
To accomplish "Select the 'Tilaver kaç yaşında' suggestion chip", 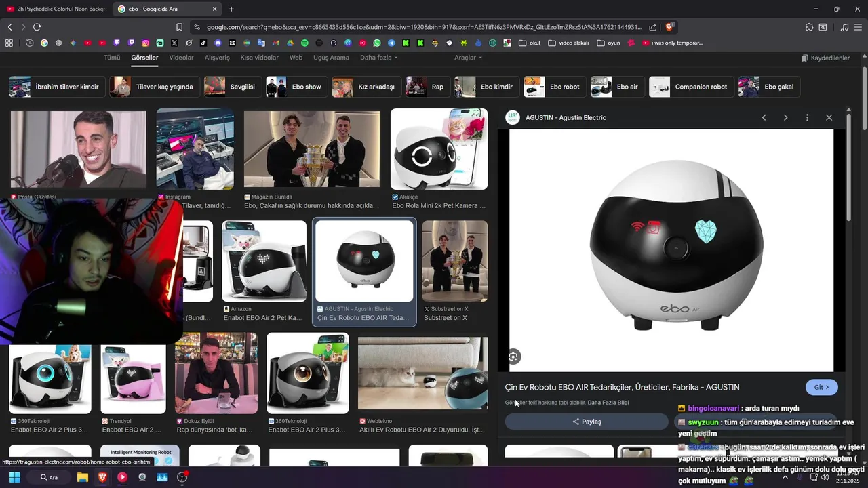I will click(x=155, y=87).
